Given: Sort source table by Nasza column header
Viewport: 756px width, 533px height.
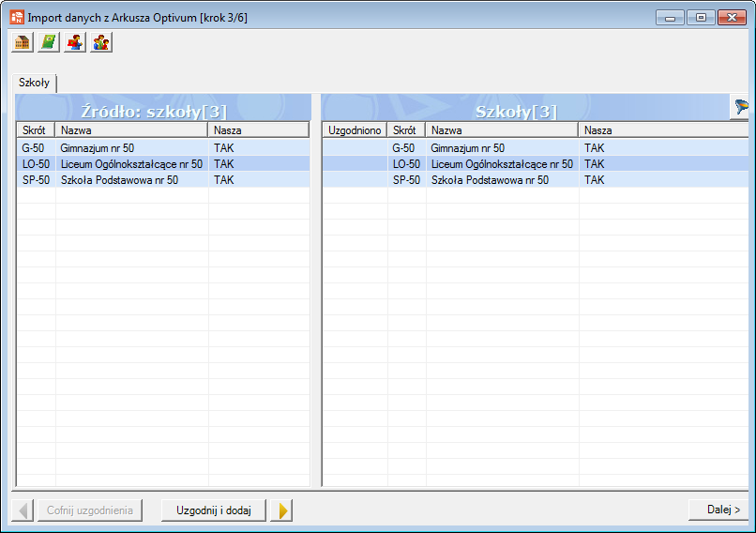Looking at the screenshot, I should tap(259, 130).
